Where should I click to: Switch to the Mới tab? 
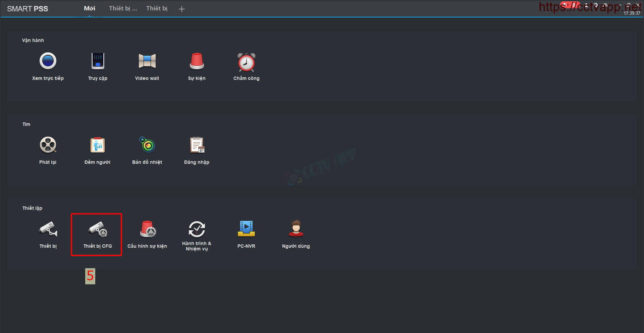pyautogui.click(x=90, y=8)
